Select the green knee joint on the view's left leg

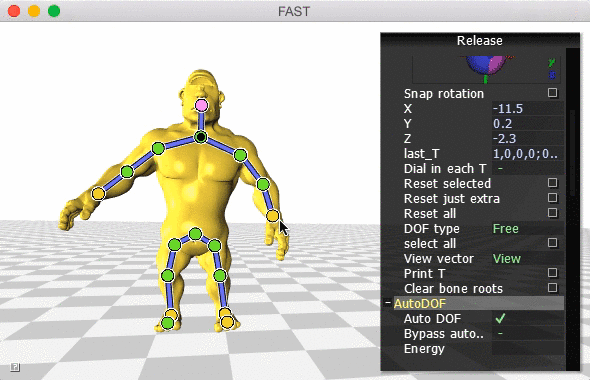point(167,275)
